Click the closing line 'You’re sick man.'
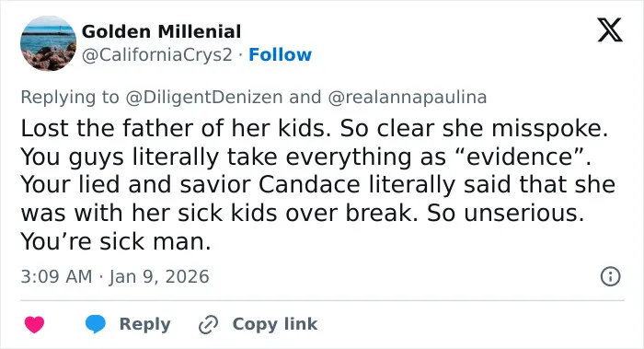The image size is (644, 349). pos(116,241)
